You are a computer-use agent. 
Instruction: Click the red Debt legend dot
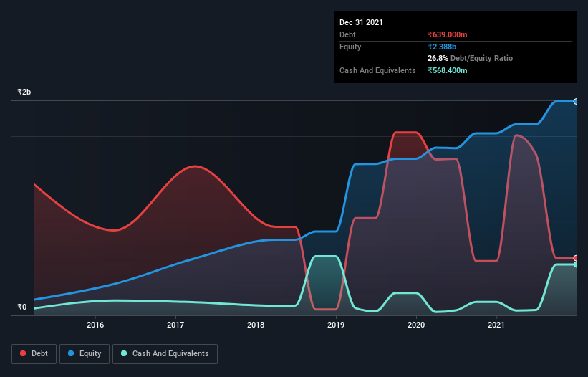click(x=23, y=353)
